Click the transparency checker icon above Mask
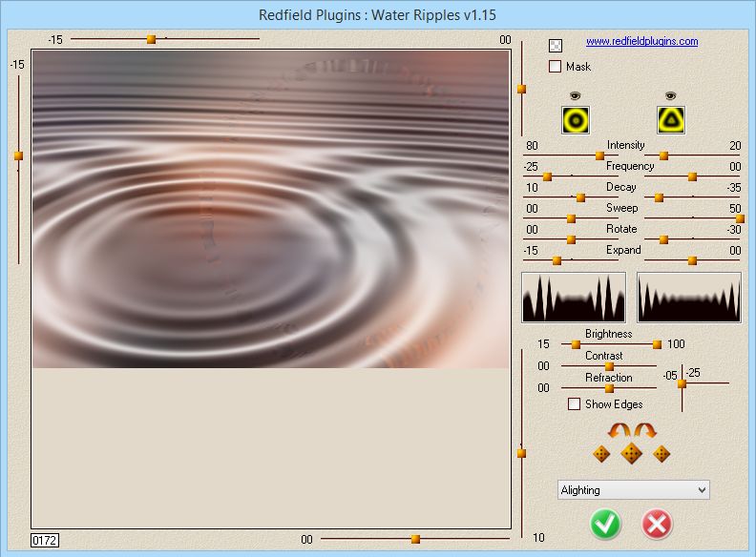This screenshot has width=756, height=557. coord(556,45)
